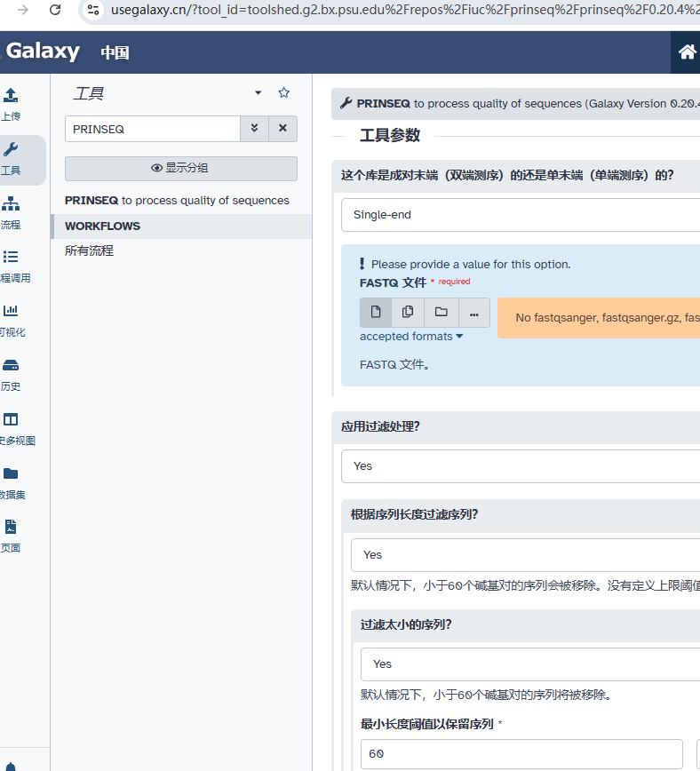The height and width of the screenshot is (771, 700).
Task: Click the 中国 label in header
Action: [x=115, y=52]
